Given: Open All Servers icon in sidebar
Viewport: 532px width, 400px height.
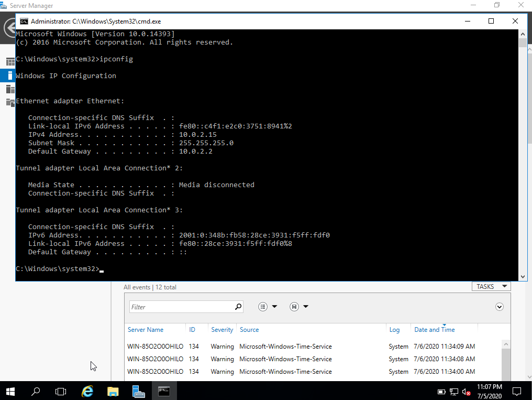Looking at the screenshot, I should [x=10, y=89].
